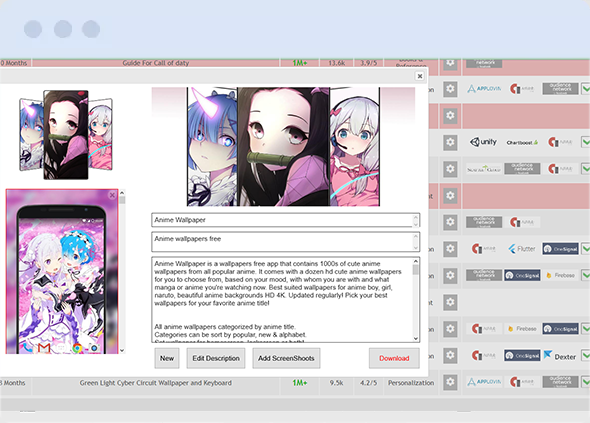Click the Add ScreenShoots button
This screenshot has height=423, width=590.
point(286,358)
